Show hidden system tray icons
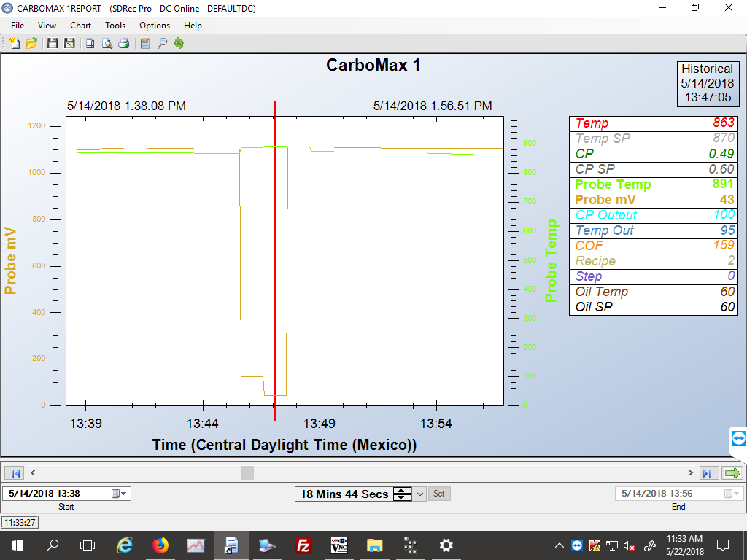The image size is (747, 560). coord(560,545)
